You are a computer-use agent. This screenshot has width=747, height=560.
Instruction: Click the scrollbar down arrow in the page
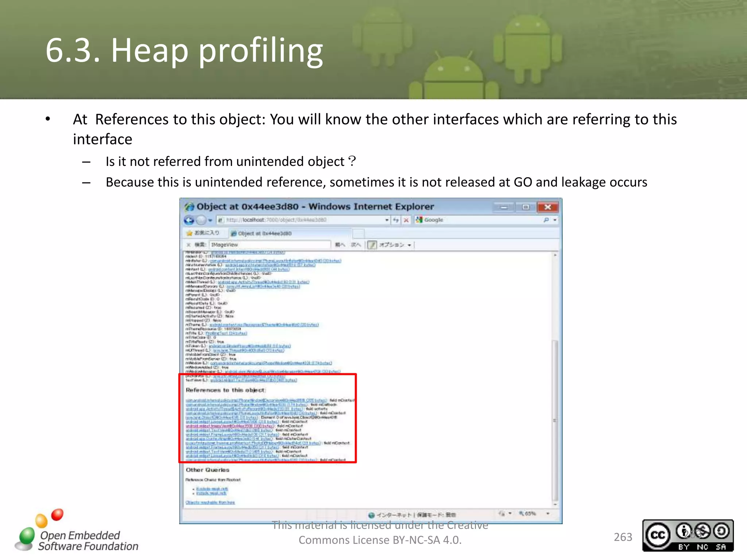[555, 504]
